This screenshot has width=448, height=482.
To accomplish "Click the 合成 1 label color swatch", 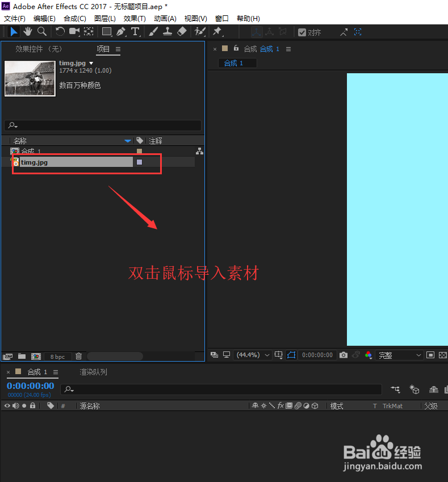I will pyautogui.click(x=139, y=151).
